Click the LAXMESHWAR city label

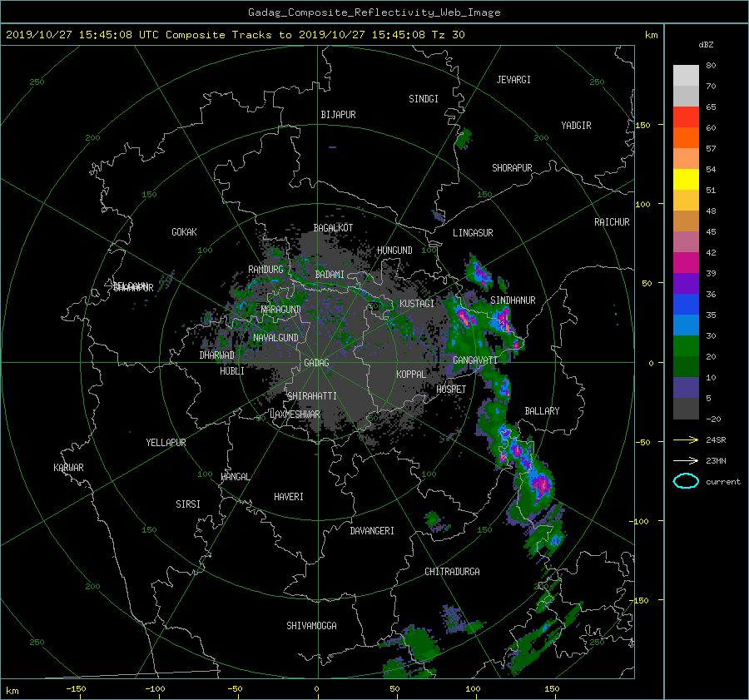(295, 415)
